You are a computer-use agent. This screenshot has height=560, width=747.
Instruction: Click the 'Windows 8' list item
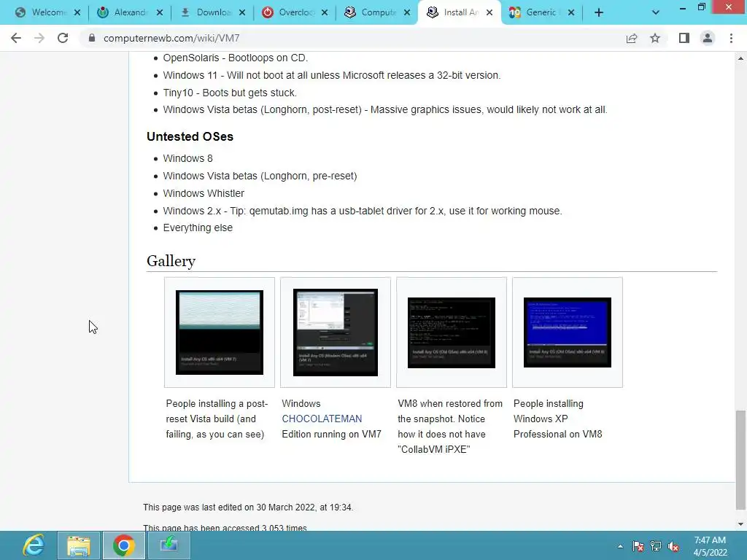187,158
